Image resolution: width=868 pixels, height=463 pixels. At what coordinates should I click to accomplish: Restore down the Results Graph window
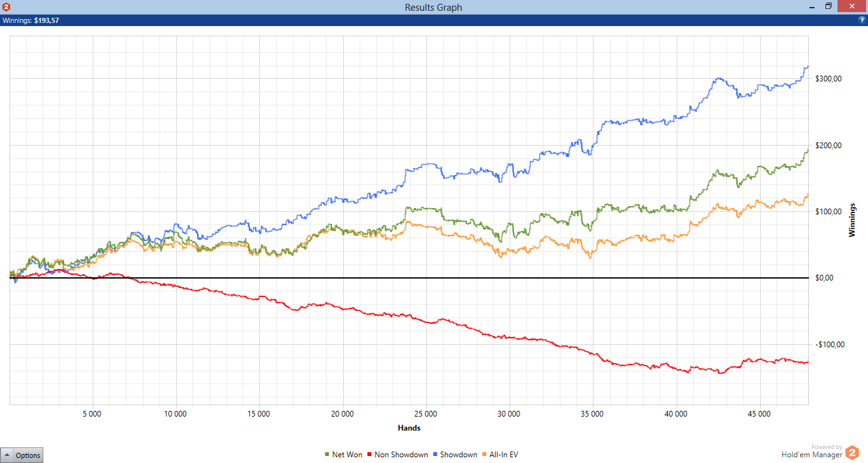tap(828, 7)
